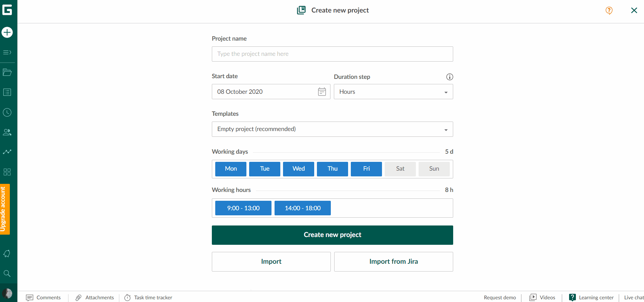Click the Import from Jira button
The height and width of the screenshot is (302, 644).
(x=394, y=262)
